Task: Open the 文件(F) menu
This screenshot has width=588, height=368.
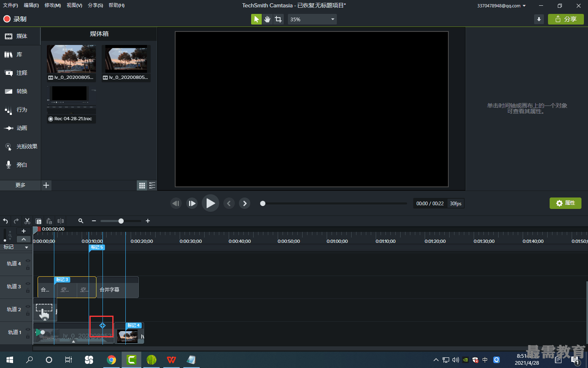Action: [x=11, y=5]
